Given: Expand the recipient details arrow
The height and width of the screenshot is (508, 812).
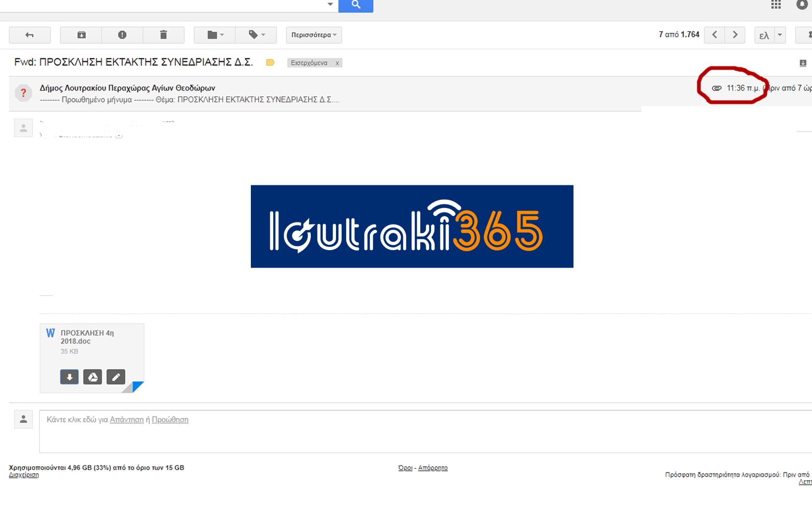Looking at the screenshot, I should [x=119, y=135].
